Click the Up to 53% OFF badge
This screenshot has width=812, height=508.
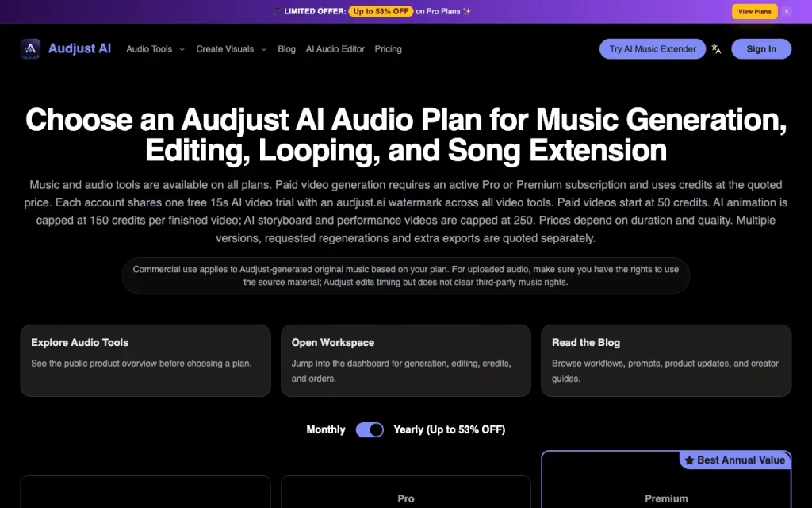coord(381,11)
